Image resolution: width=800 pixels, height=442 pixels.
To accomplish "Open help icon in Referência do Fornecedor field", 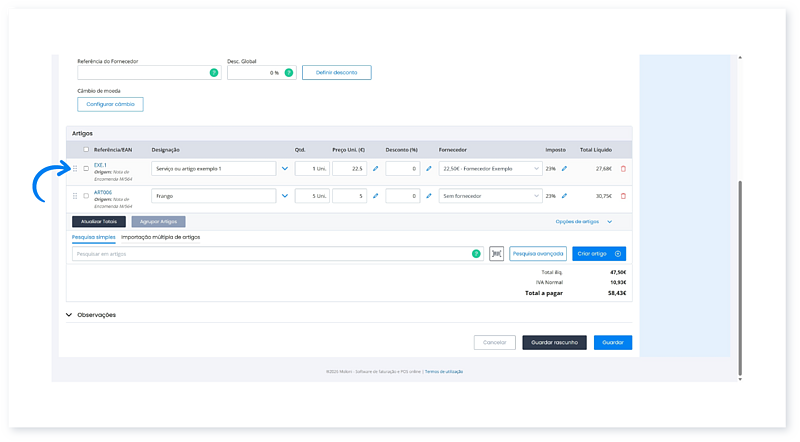I will (x=214, y=73).
